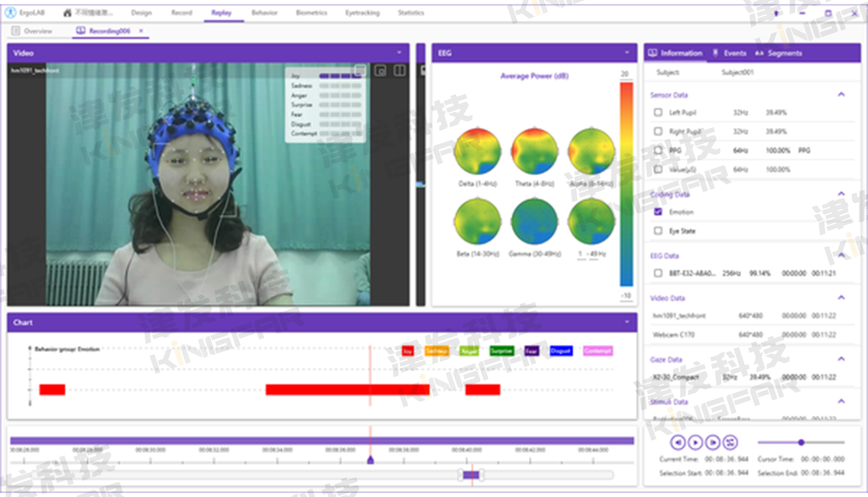Click the Recording006 tab icon
The width and height of the screenshot is (868, 497).
80,31
